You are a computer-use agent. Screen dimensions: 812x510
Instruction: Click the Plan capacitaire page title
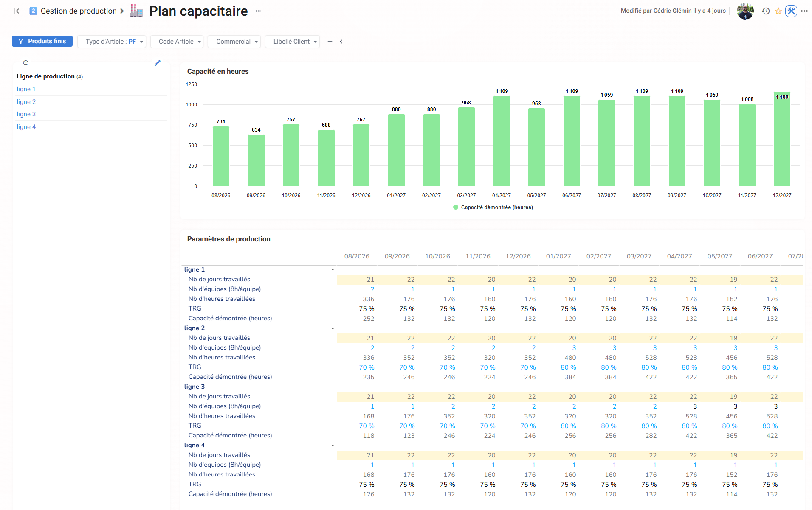198,11
